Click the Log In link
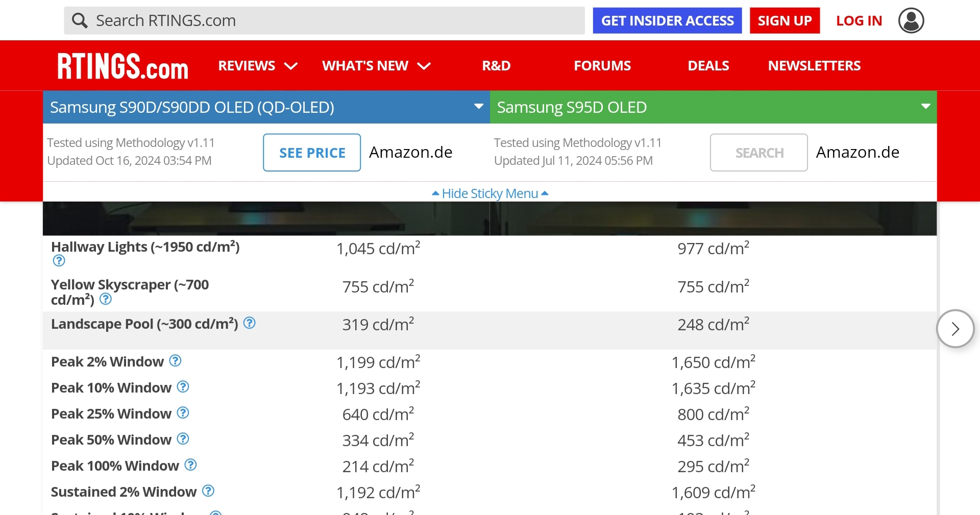The image size is (980, 515). pos(859,20)
